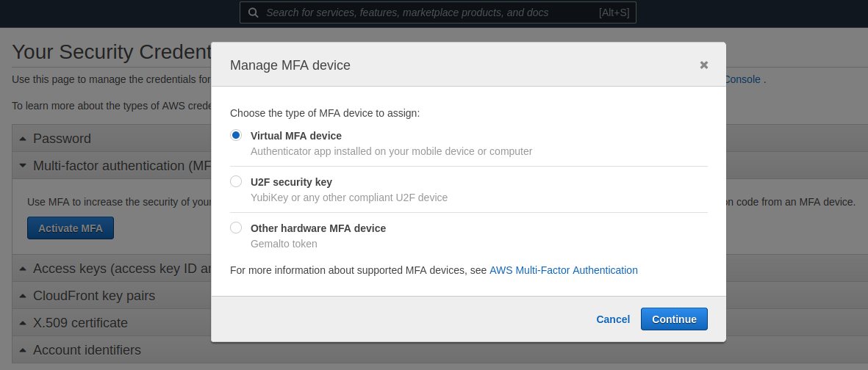Screen dimensions: 868x370
Task: Open the AWS Multi-Factor Authentication link
Action: coord(564,270)
